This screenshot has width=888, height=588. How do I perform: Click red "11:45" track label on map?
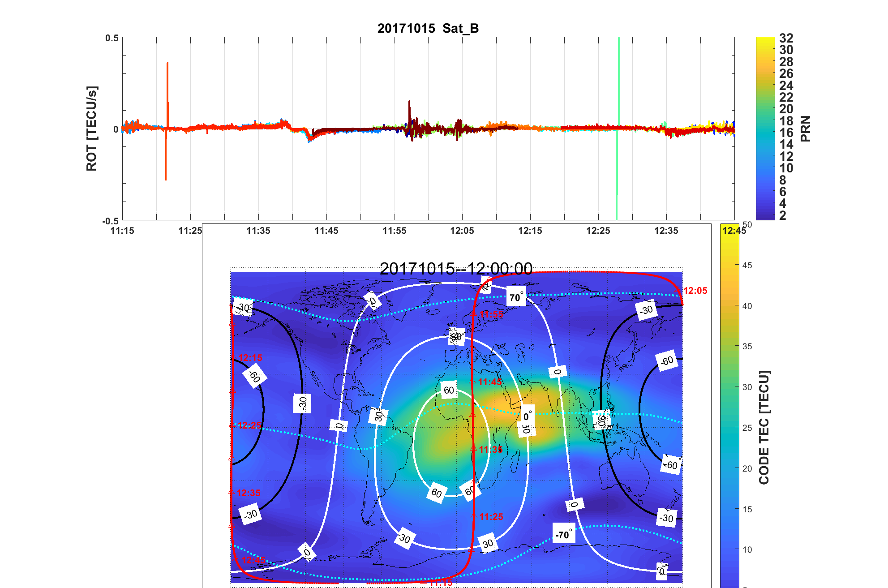click(490, 382)
